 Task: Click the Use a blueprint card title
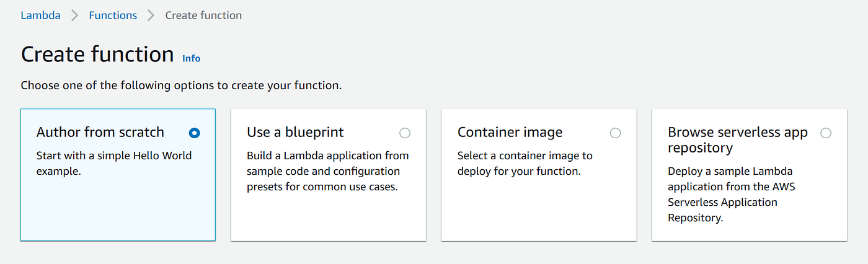[x=295, y=132]
